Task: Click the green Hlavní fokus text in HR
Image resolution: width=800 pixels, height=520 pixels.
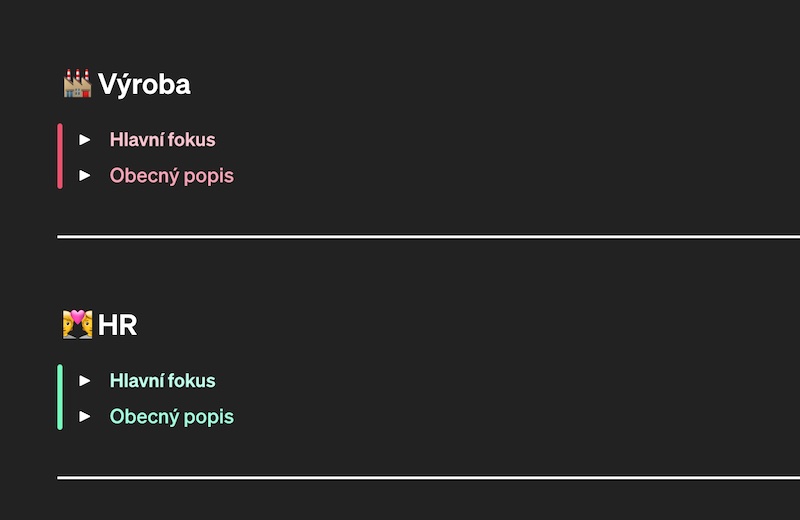Action: [x=162, y=380]
